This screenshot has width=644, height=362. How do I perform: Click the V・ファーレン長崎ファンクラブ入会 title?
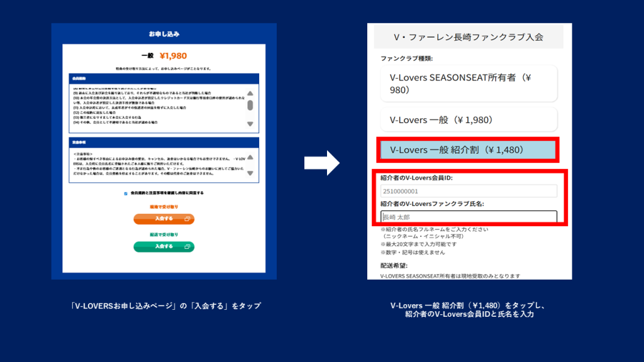point(468,37)
